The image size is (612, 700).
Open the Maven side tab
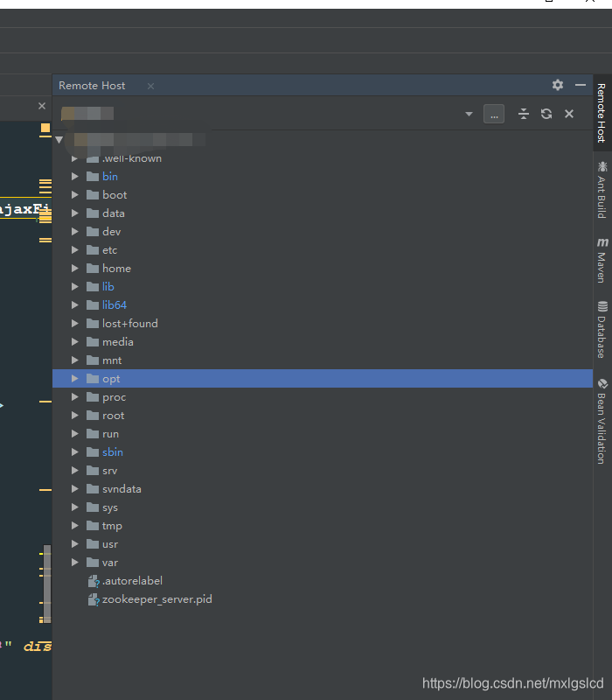602,260
